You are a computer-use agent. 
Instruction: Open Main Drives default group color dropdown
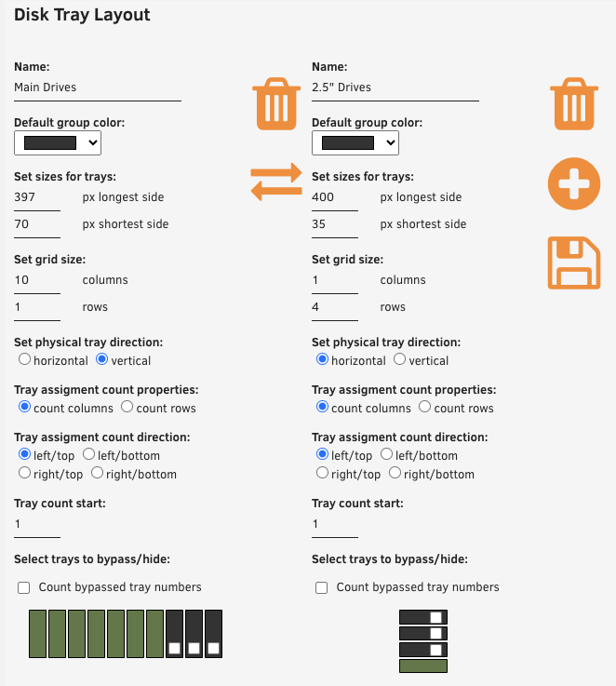(x=58, y=143)
